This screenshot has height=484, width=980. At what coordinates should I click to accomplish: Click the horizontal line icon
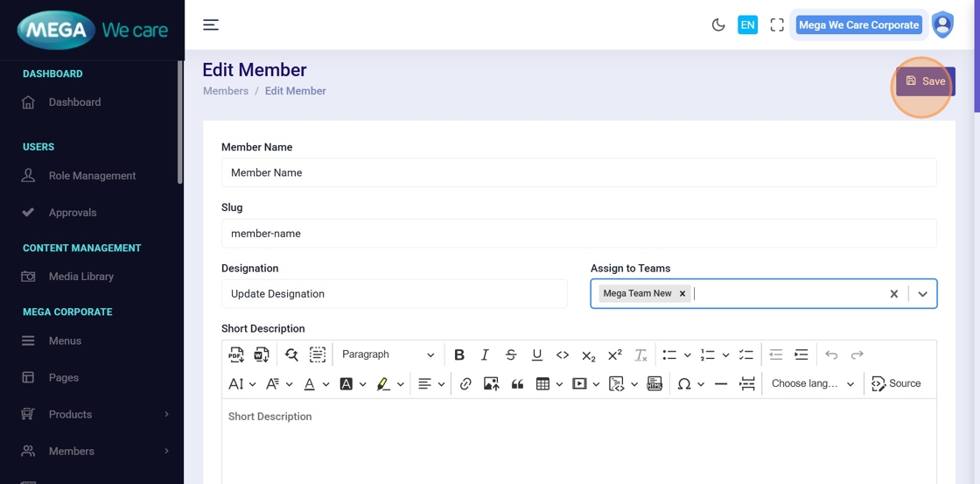tap(721, 383)
